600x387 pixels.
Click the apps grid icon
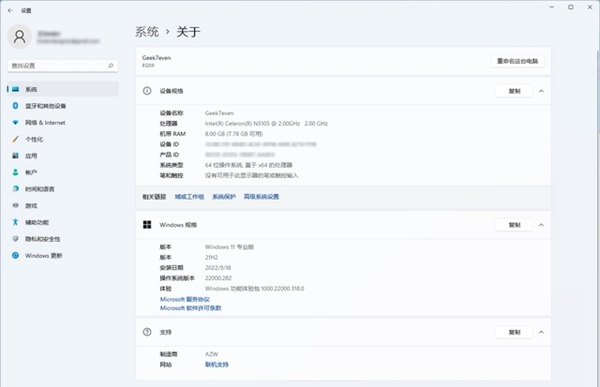pyautogui.click(x=15, y=155)
